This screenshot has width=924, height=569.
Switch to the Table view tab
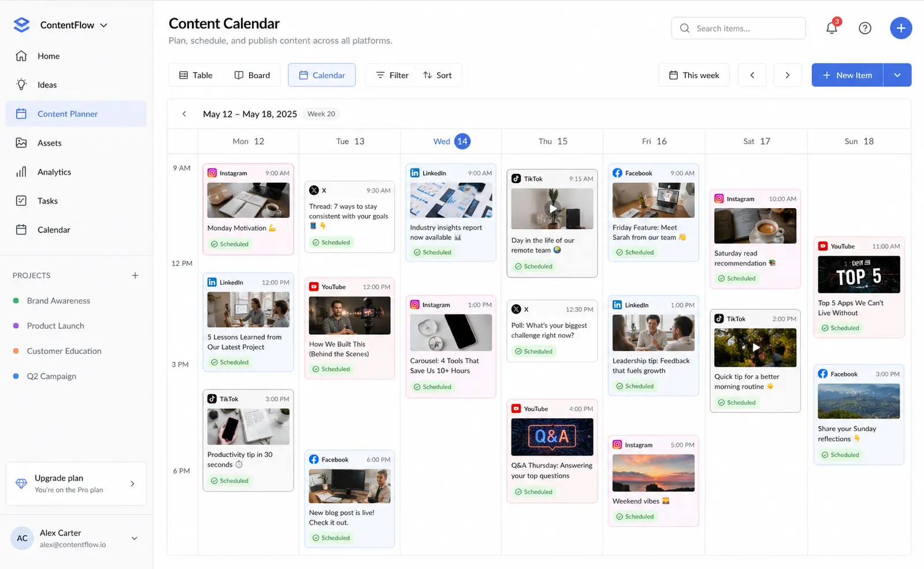[196, 75]
